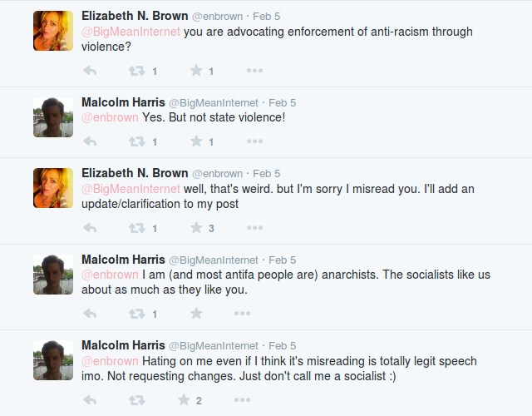
Task: Open Elizabeth N. Brown's avatar on top tweet
Action: [53, 31]
